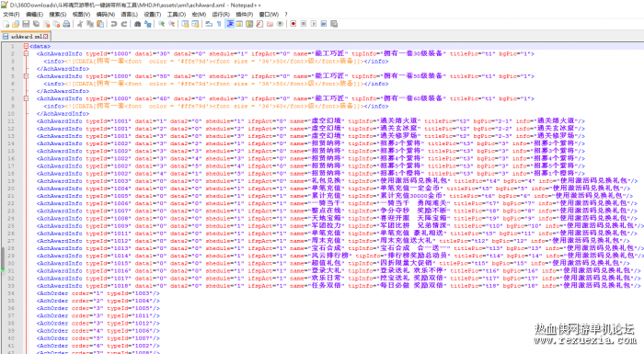Redo the edit via toolbar
This screenshot has width=644, height=354.
(123, 24)
